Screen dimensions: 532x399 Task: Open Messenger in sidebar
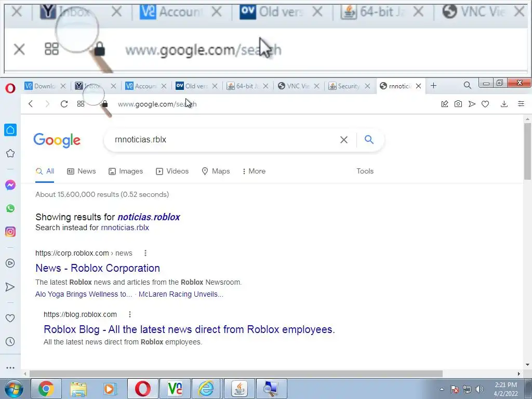tap(10, 185)
